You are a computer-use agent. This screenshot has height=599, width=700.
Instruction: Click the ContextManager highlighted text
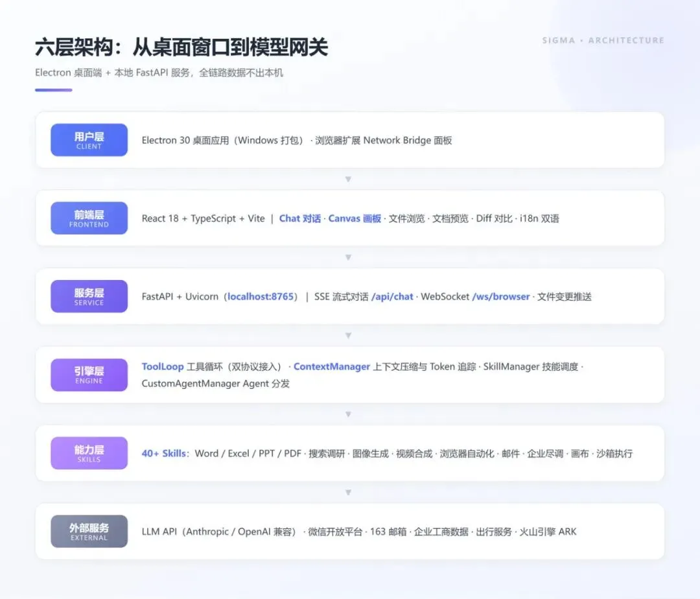(332, 366)
